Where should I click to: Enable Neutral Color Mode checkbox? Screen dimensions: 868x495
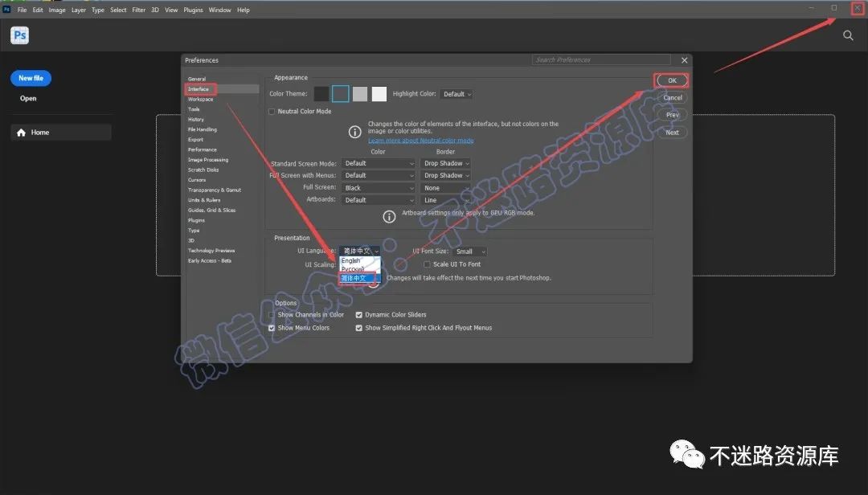click(272, 111)
